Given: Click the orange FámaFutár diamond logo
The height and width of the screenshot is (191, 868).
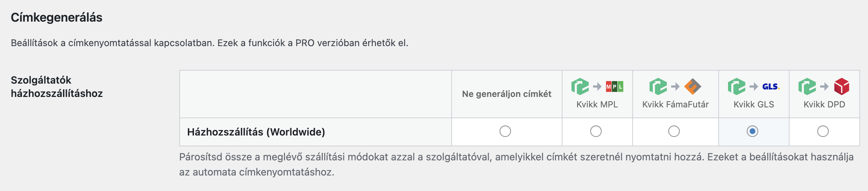Looking at the screenshot, I should tap(693, 86).
